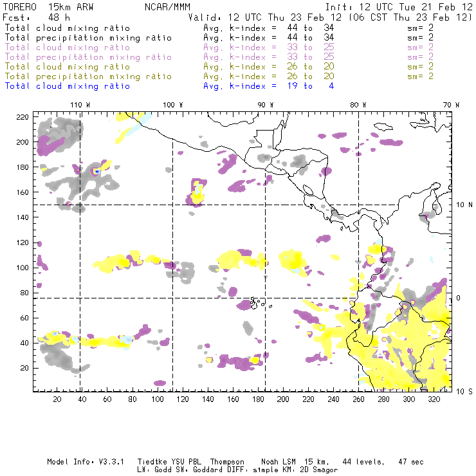Select the blue "Total cloud mixing ratio" legend entry
Screen dimensions: 476x476
coord(68,86)
